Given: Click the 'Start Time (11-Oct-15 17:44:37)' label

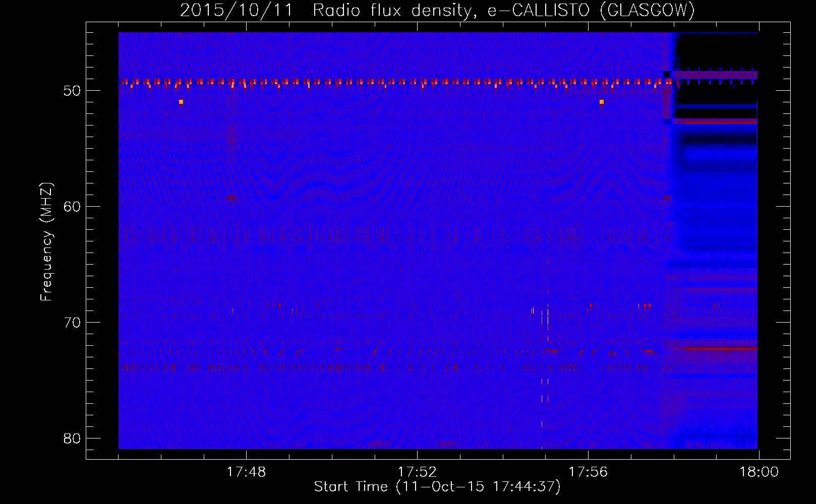Looking at the screenshot, I should 437,486.
